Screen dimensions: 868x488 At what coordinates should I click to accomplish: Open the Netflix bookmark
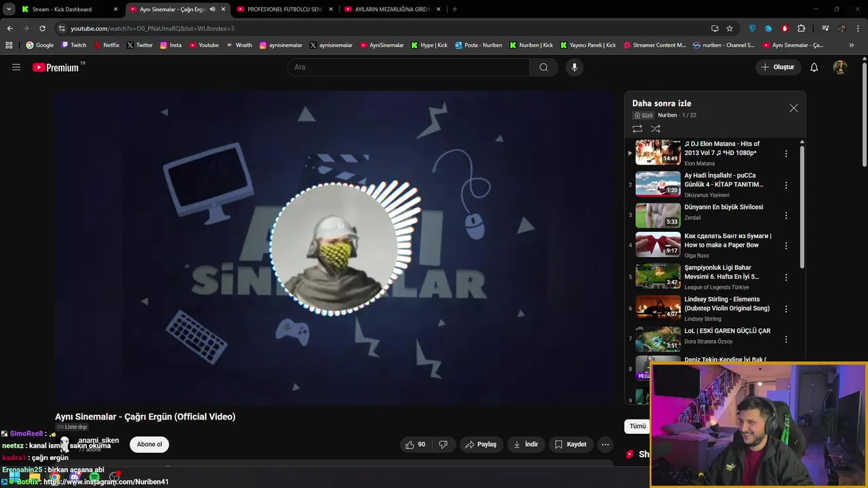106,45
